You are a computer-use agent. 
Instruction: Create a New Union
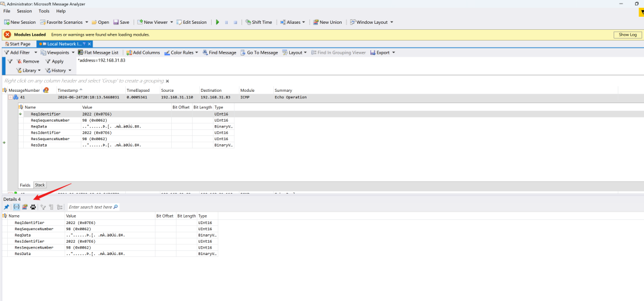coord(327,22)
